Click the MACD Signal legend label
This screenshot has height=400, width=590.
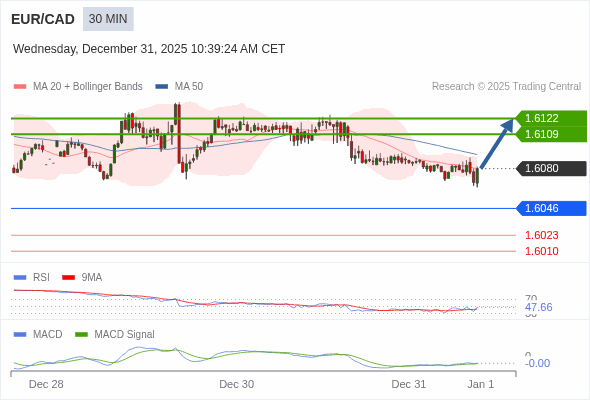[x=125, y=335]
